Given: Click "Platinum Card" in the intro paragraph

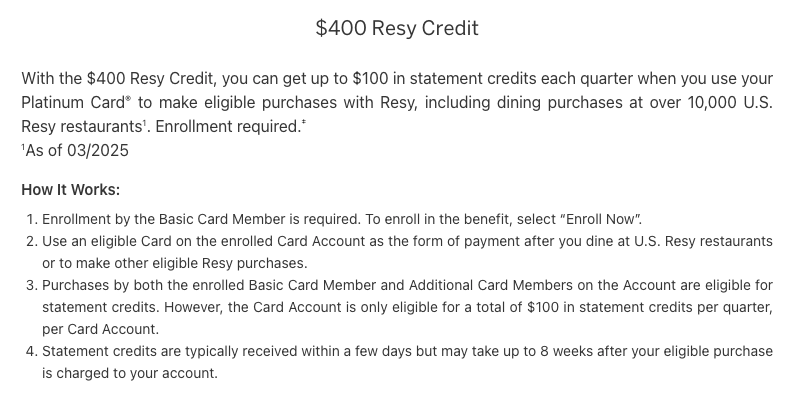Looking at the screenshot, I should (x=73, y=103).
